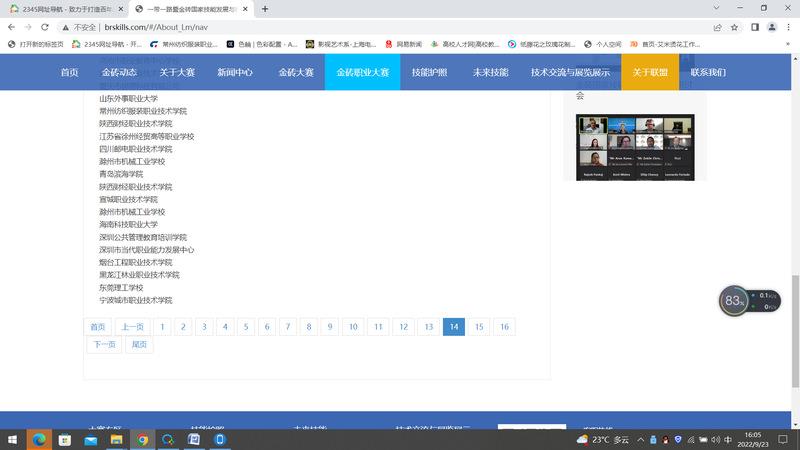Click the address bar URL field

pos(400,27)
